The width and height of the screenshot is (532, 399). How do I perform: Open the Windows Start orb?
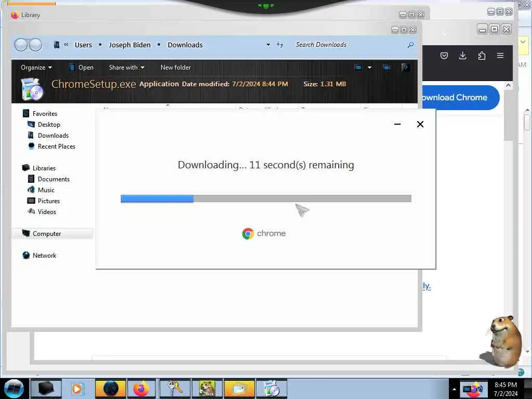[x=14, y=389]
